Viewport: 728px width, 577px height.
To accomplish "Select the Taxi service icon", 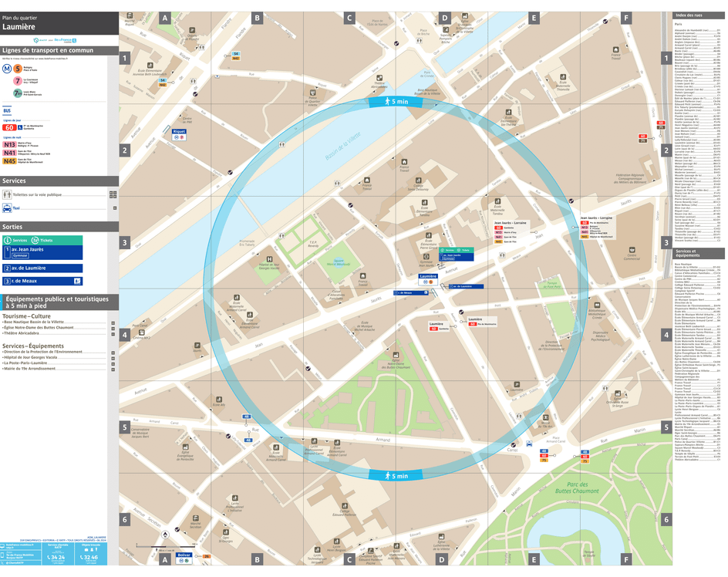I will pyautogui.click(x=7, y=207).
